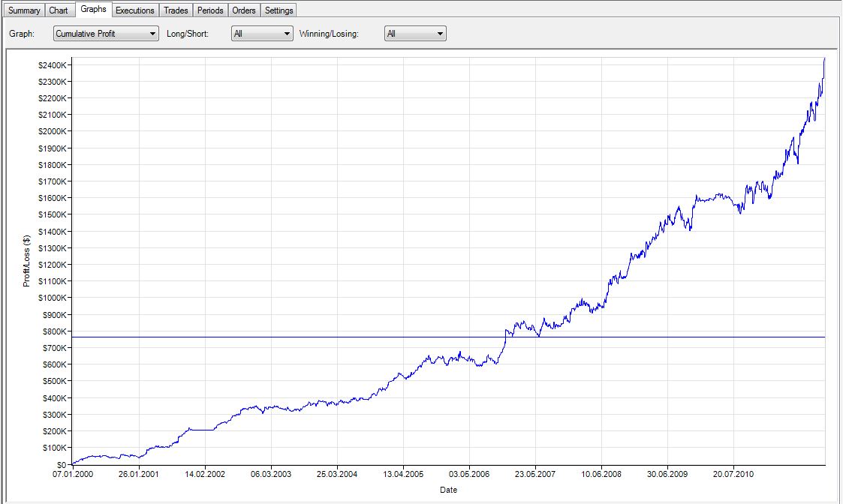Click the horizontal black reference line on the graph
This screenshot has height=504, width=843.
[300, 337]
